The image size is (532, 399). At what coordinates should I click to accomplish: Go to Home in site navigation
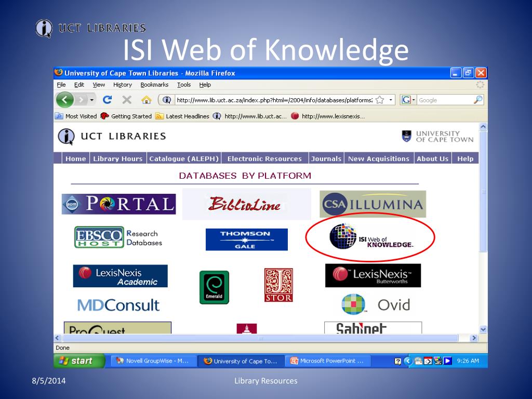coord(76,158)
